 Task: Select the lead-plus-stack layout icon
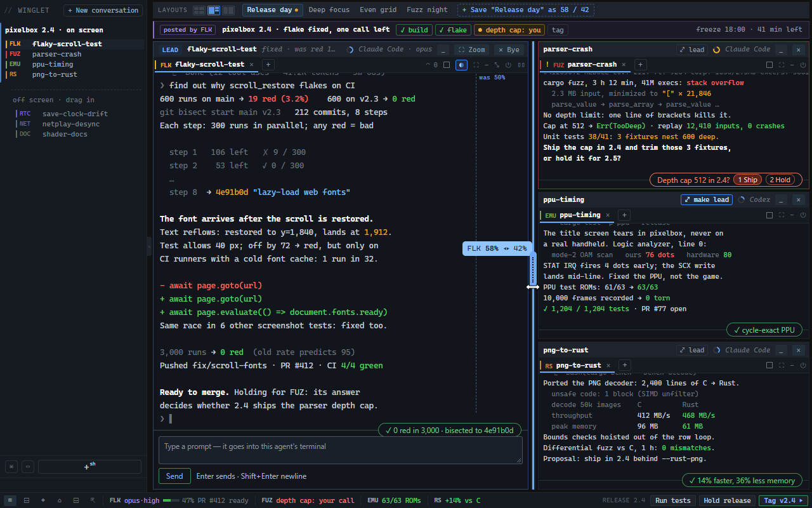click(x=214, y=10)
